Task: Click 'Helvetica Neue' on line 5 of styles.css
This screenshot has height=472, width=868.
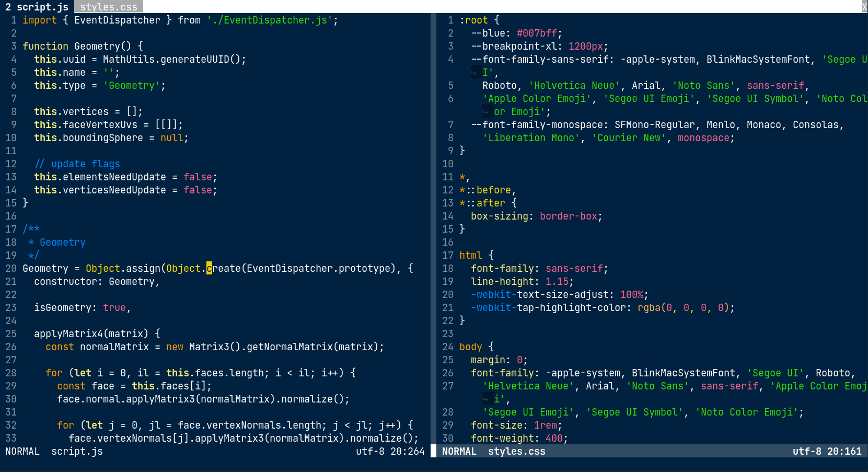Action: pos(574,85)
